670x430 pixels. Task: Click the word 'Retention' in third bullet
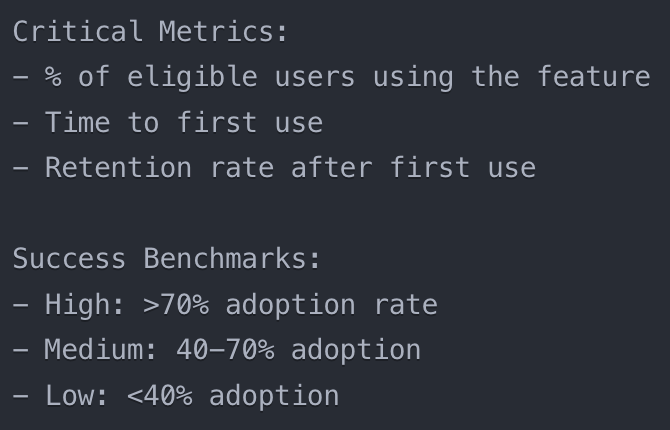(117, 168)
